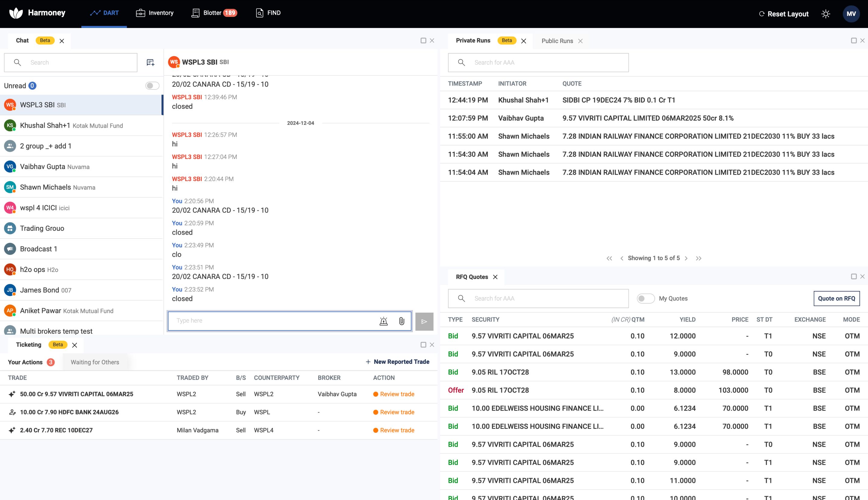
Task: Click the alert bell icon in message box
Action: (383, 321)
